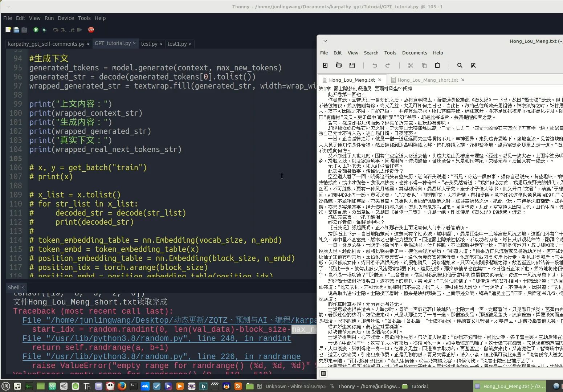Close the Hong_Lou_Meng.txt tab
The image size is (563, 392).
coord(380,80)
